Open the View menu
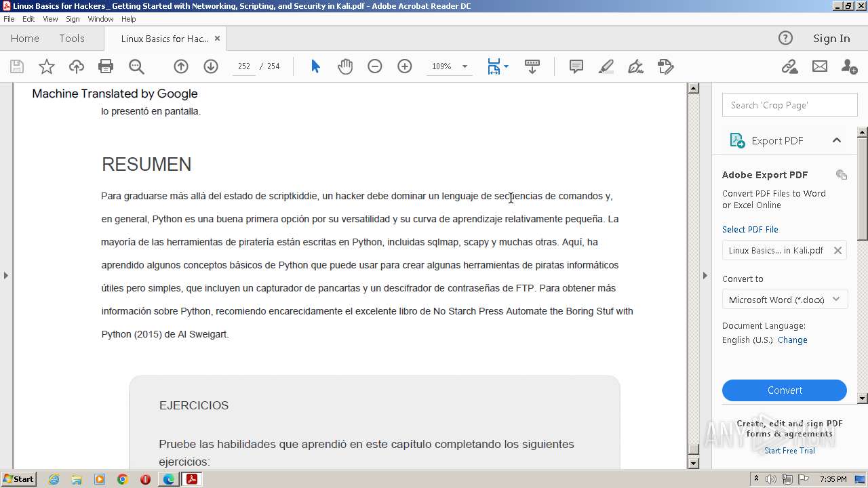Image resolution: width=868 pixels, height=488 pixels. tap(50, 19)
